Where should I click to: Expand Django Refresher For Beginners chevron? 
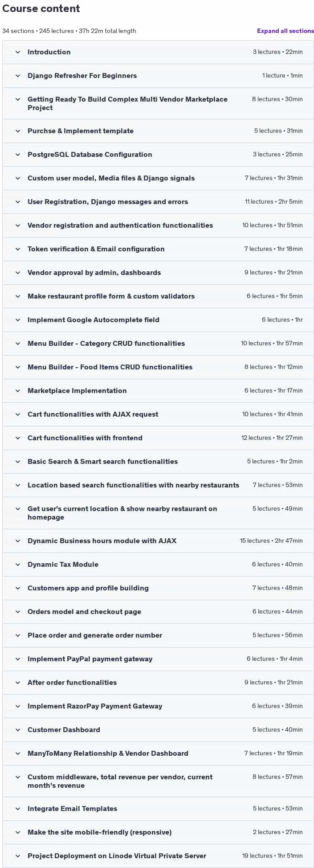(x=18, y=76)
